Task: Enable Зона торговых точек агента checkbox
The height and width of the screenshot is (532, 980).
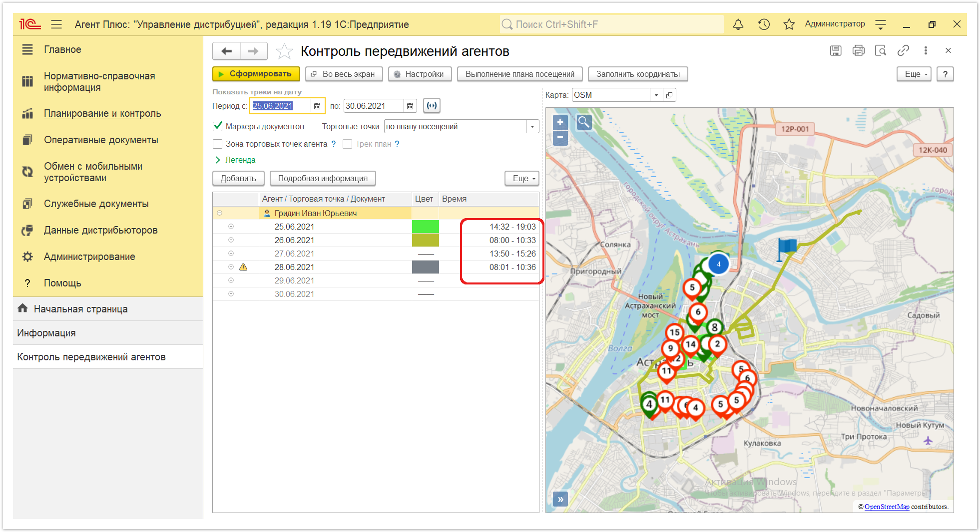Action: tap(218, 144)
